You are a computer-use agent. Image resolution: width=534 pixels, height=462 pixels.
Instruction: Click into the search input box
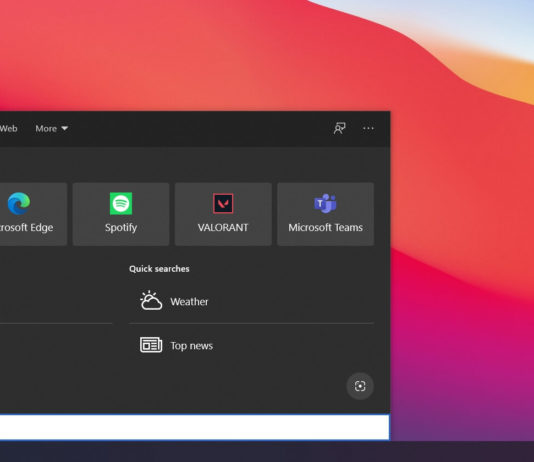point(194,427)
